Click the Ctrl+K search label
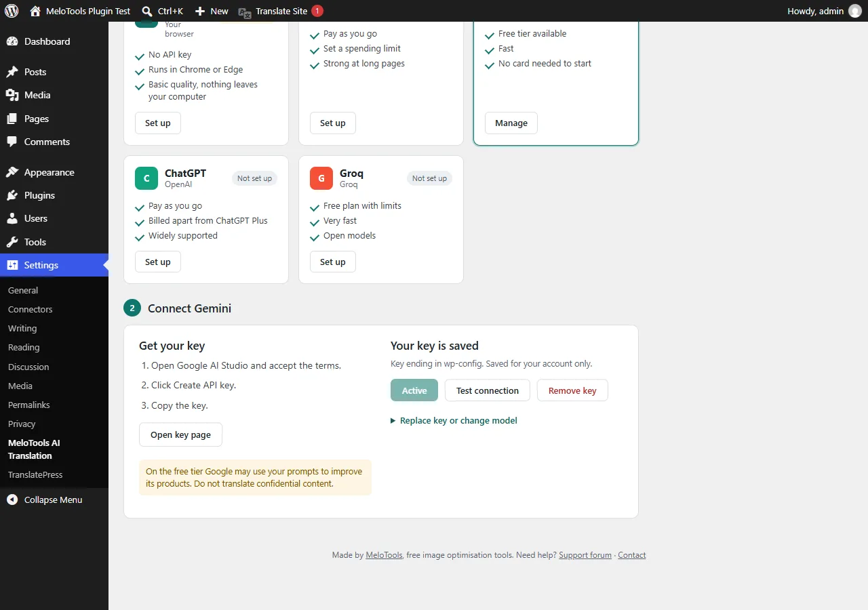This screenshot has width=868, height=610. [170, 11]
